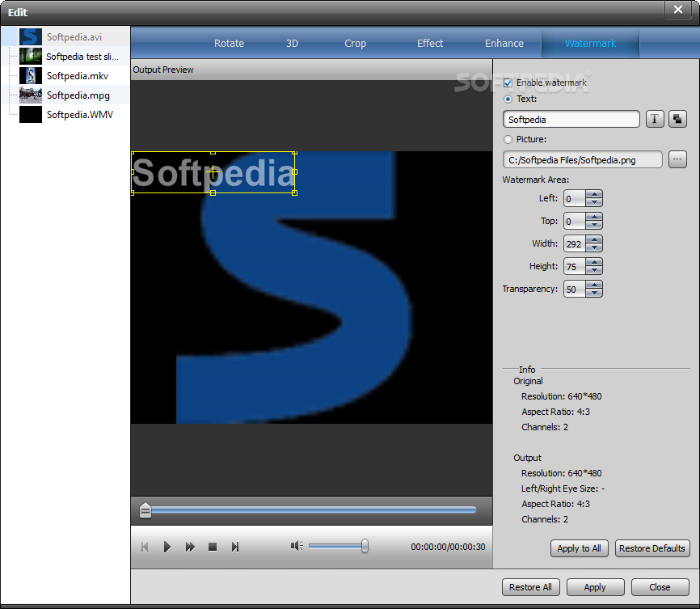Click the watermark text input field
This screenshot has width=700, height=609.
click(x=571, y=120)
